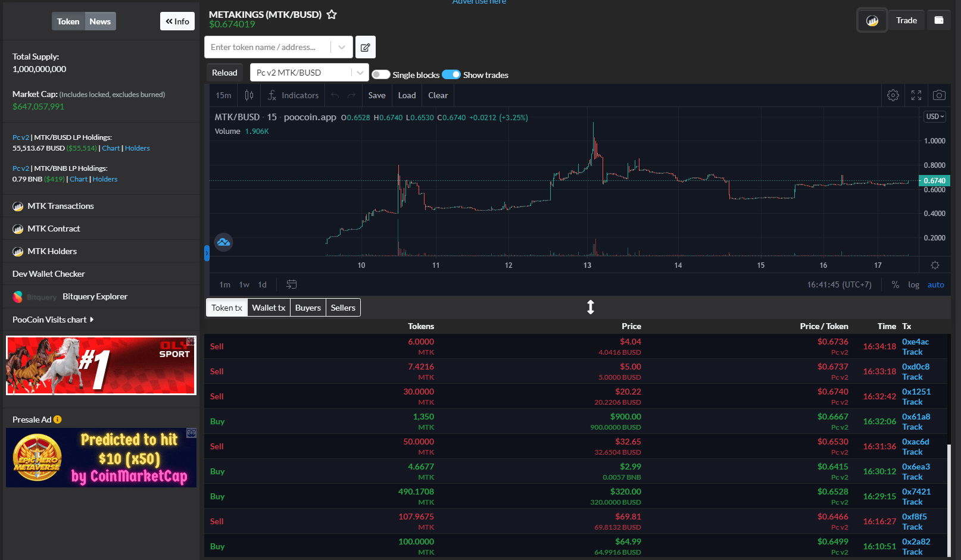Load a saved chart layout

coord(407,95)
